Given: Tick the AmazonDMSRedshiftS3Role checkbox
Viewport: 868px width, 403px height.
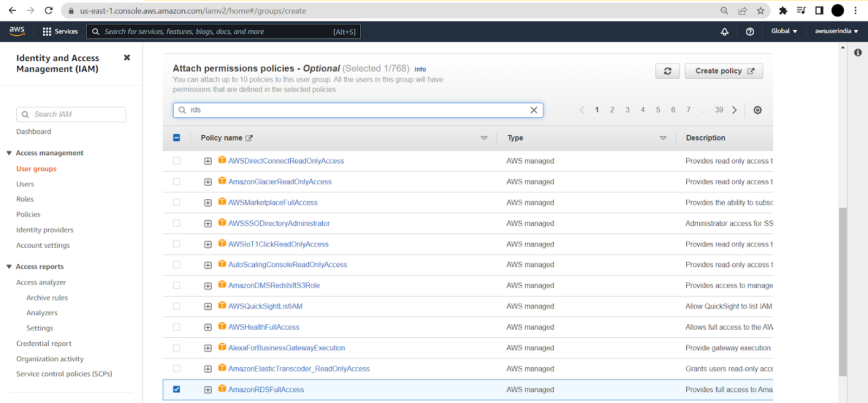Looking at the screenshot, I should [176, 285].
